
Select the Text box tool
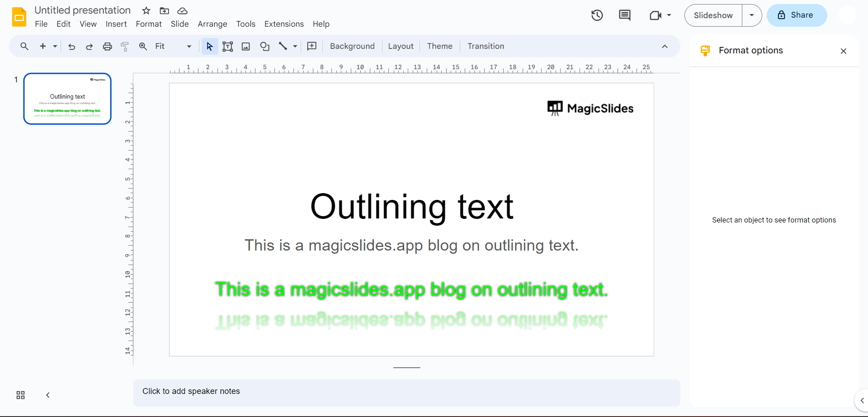click(x=227, y=46)
